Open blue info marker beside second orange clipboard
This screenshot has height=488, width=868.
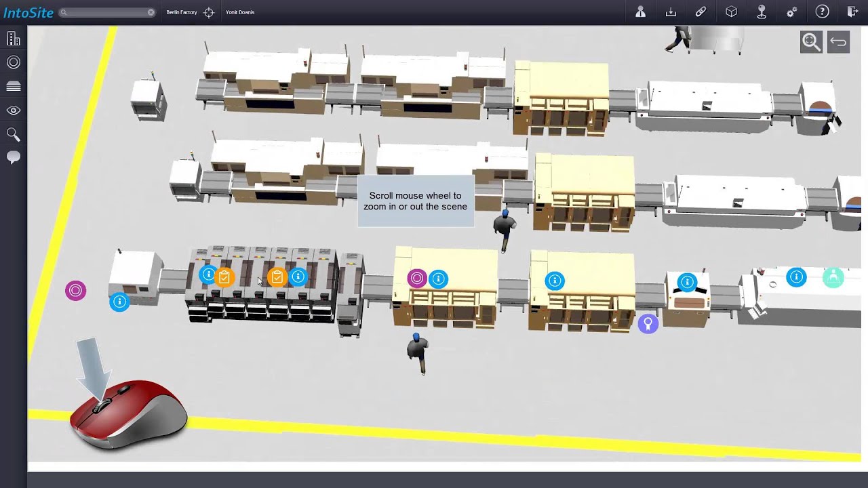click(298, 277)
